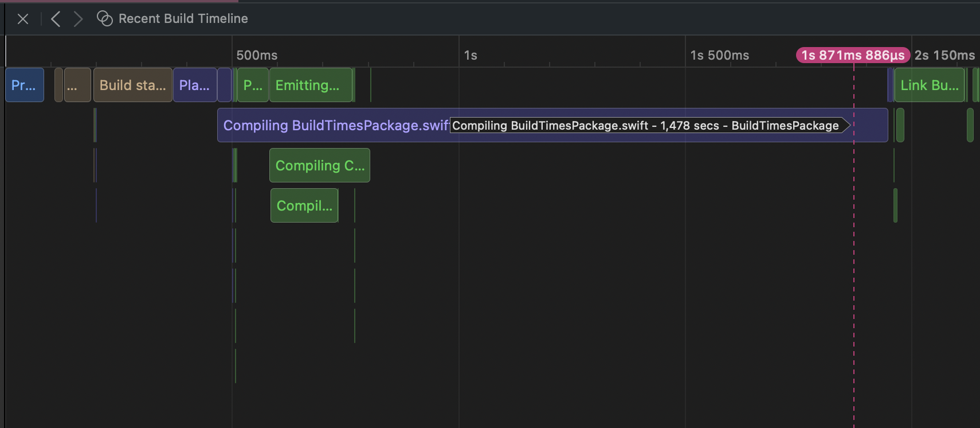
Task: Select the "Link Bu..." task block
Action: coord(929,85)
